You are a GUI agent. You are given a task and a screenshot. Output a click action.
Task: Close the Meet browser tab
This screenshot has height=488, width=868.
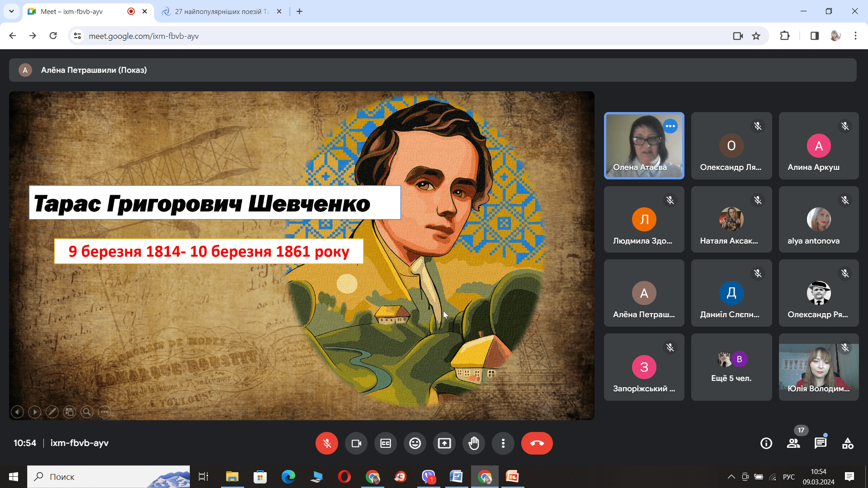pyautogui.click(x=145, y=12)
